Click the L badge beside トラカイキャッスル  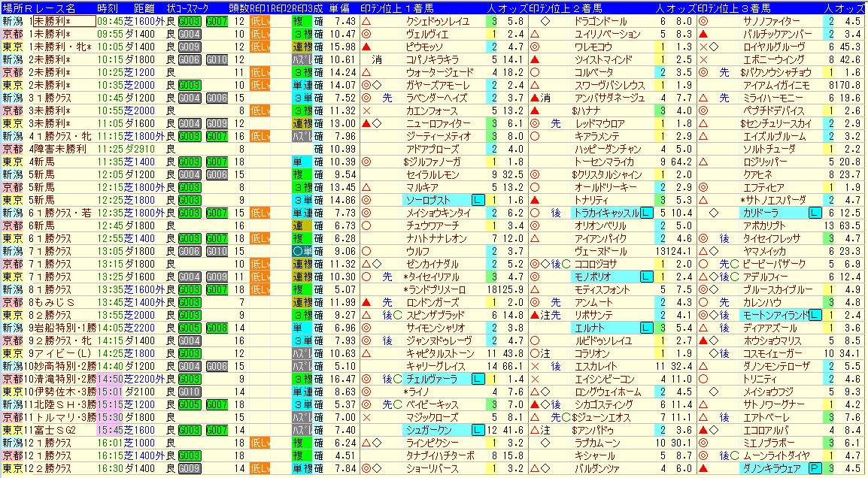point(646,213)
